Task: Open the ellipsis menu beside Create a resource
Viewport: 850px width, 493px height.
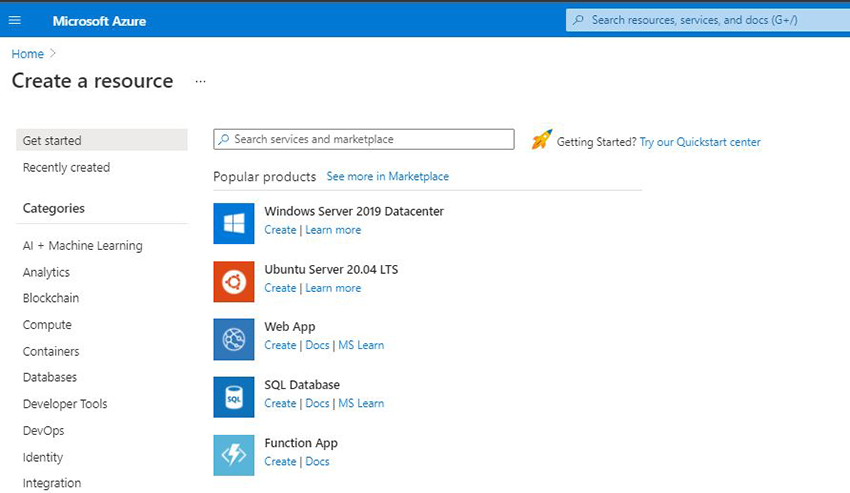Action: pos(200,82)
